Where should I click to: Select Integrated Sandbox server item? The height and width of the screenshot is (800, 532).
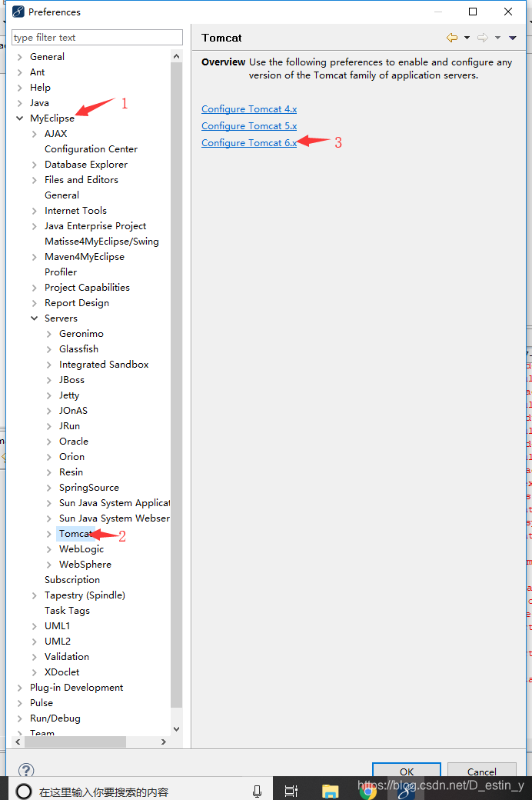(x=104, y=365)
